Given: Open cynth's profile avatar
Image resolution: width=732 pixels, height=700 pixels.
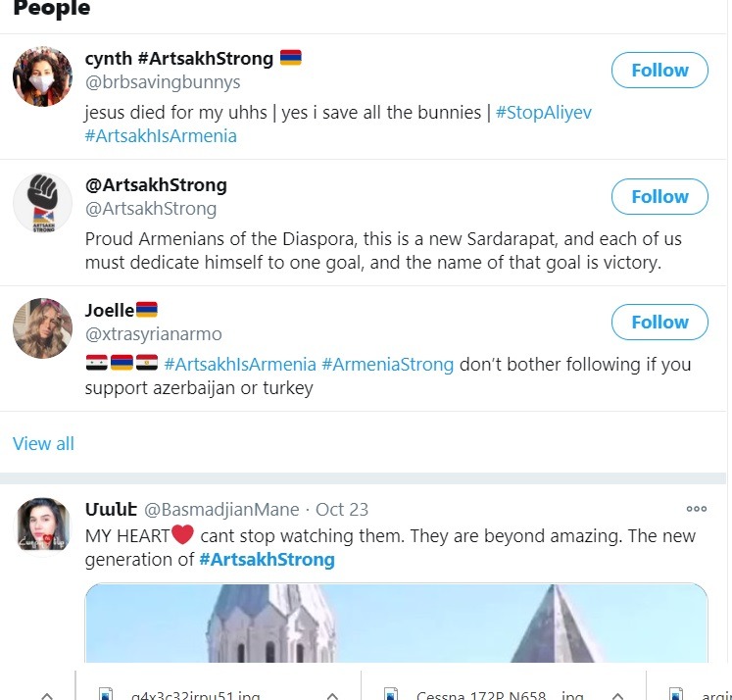Looking at the screenshot, I should [42, 76].
